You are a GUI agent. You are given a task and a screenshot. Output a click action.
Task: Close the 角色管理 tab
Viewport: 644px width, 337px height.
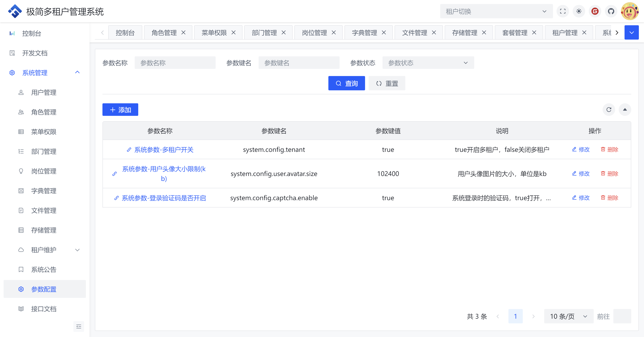(183, 32)
